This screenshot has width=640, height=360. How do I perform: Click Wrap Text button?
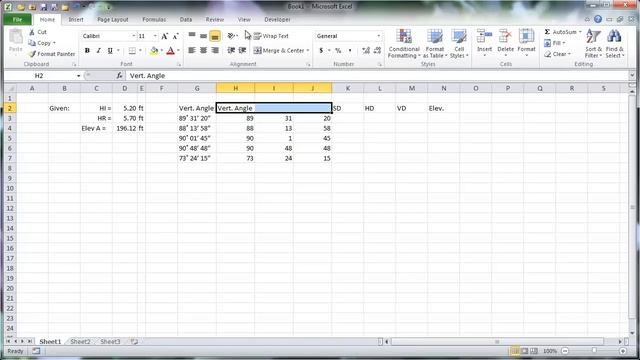(x=271, y=36)
